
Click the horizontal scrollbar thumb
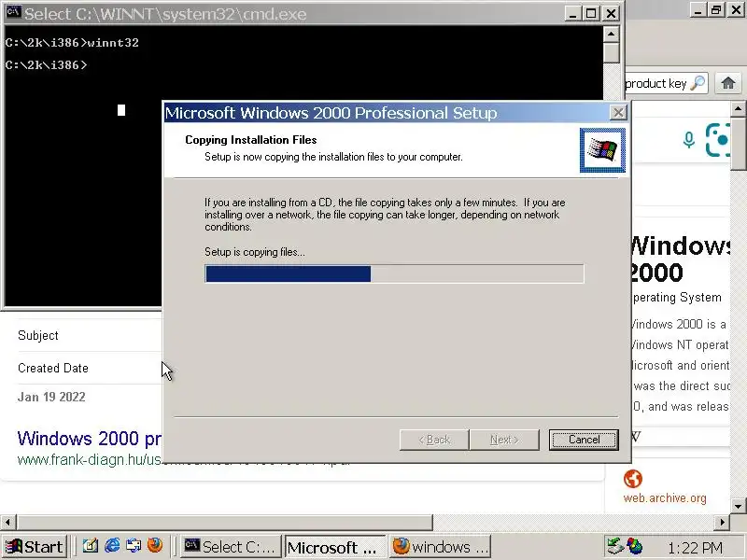click(x=225, y=522)
